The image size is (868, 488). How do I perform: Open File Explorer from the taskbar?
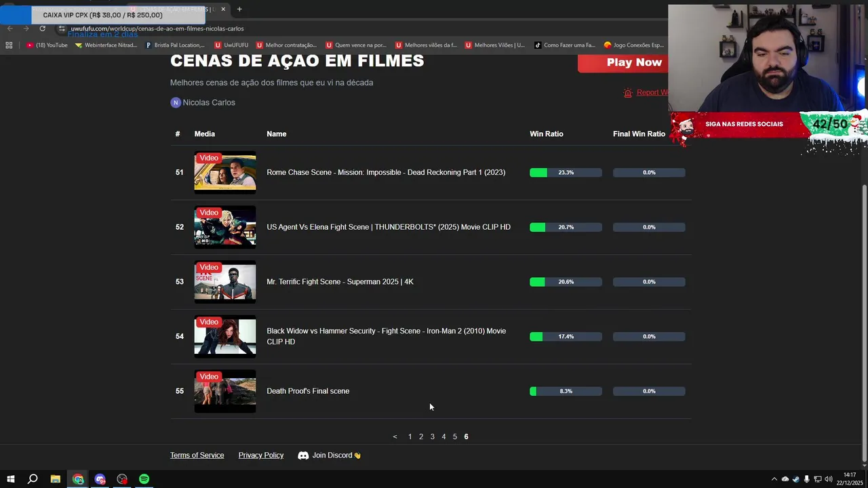pyautogui.click(x=56, y=479)
